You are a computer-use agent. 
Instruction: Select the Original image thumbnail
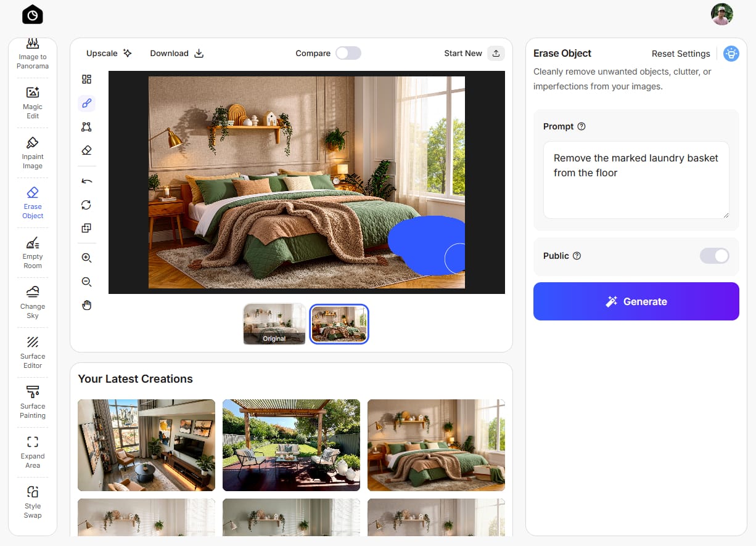click(x=274, y=324)
